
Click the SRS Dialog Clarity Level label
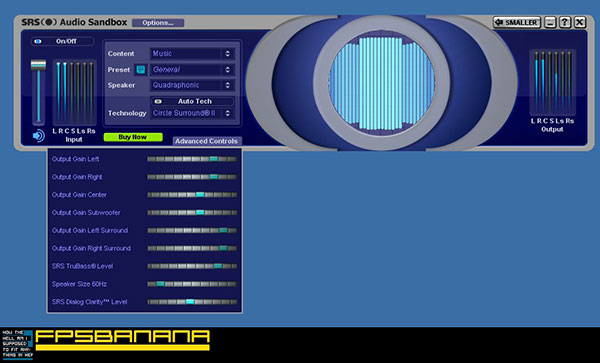[x=90, y=302]
